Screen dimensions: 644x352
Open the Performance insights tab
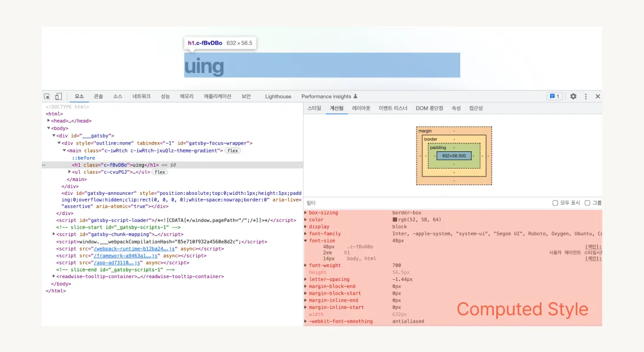point(326,96)
